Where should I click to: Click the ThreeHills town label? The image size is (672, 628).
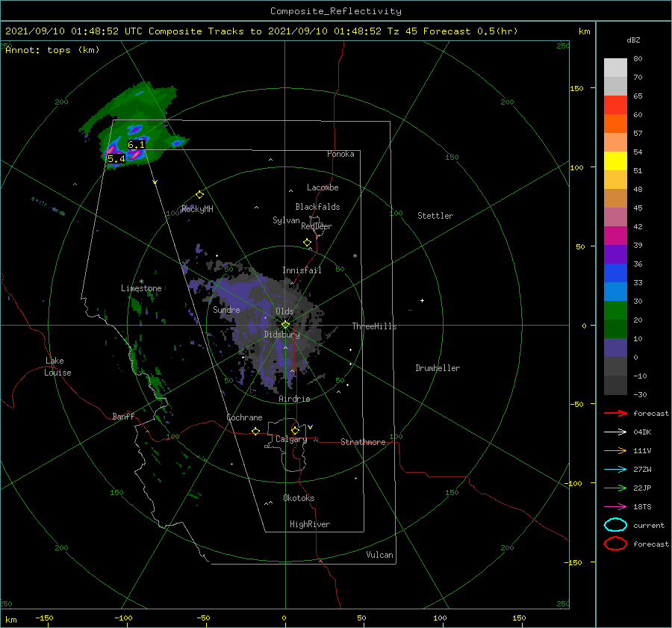(374, 326)
